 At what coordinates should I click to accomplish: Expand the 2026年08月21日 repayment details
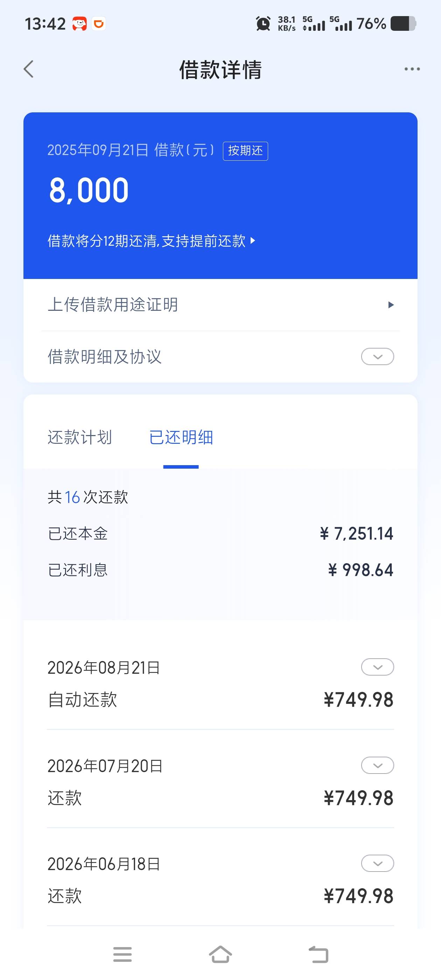[377, 667]
